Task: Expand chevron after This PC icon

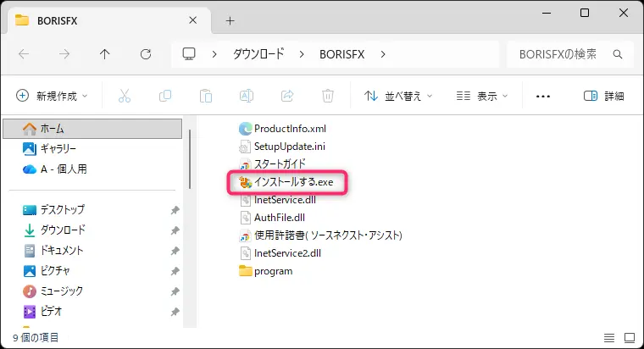Action: (x=214, y=54)
